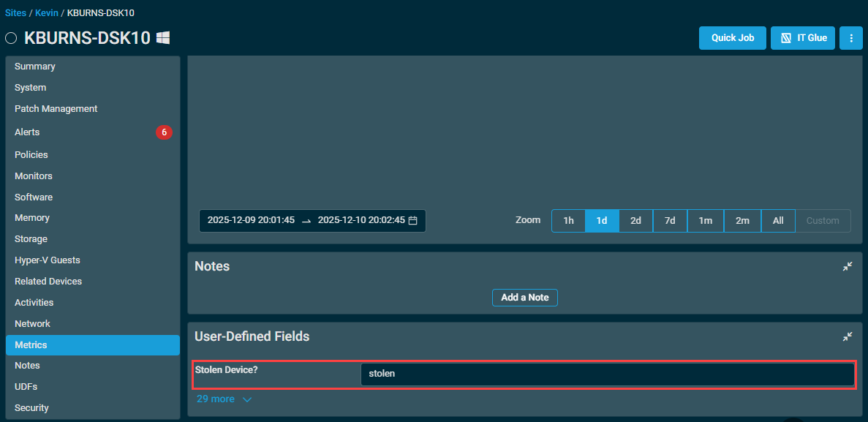
Task: Open Patch Management section
Action: pos(56,109)
